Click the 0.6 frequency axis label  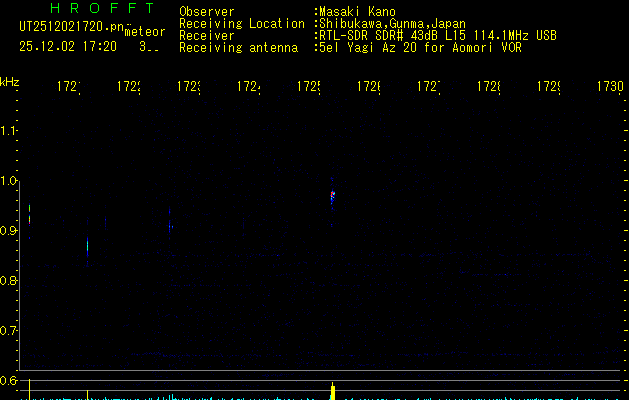click(8, 380)
